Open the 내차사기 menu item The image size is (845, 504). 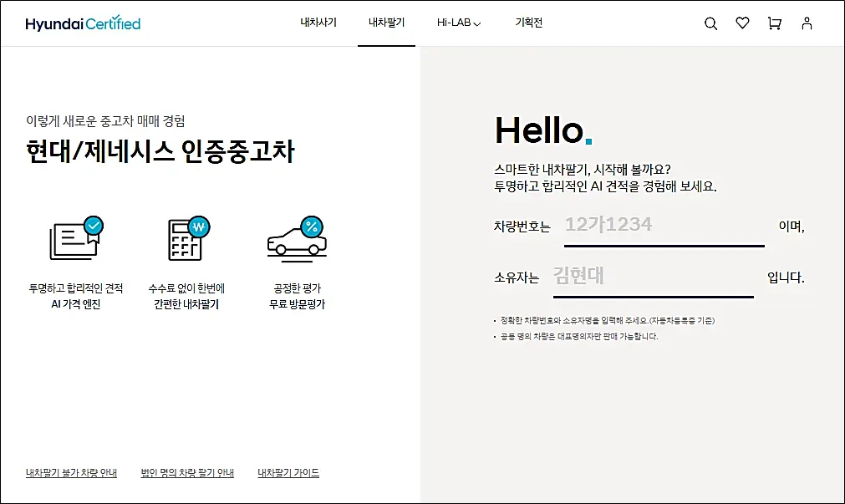coord(318,23)
